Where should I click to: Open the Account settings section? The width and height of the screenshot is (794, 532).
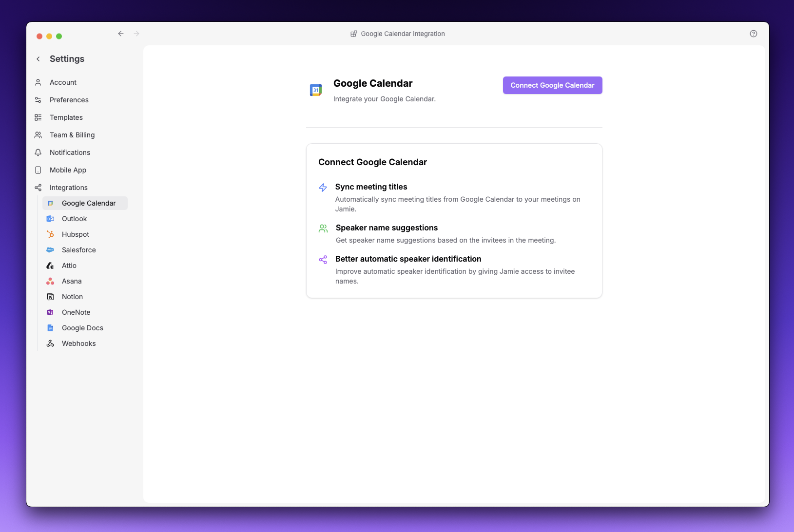pos(62,82)
